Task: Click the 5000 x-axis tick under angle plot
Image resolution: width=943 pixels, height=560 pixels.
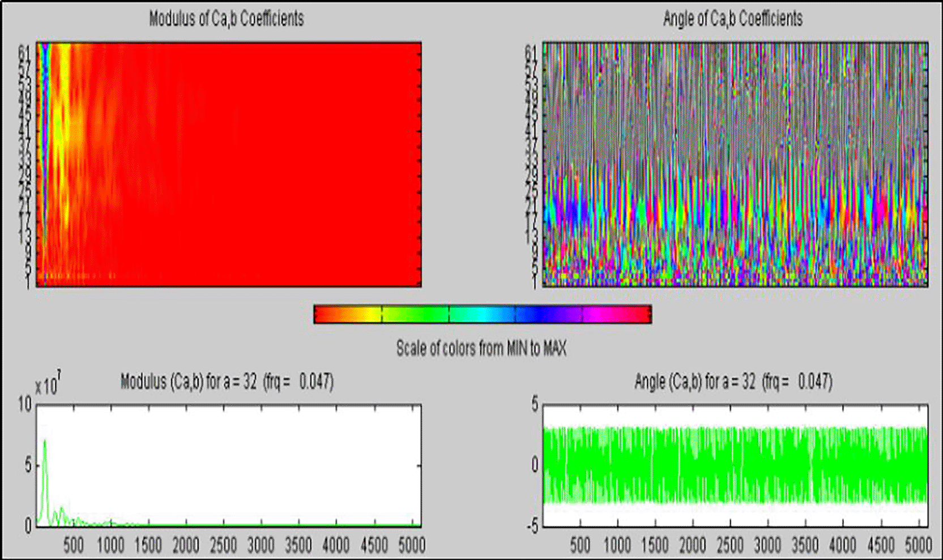Action: point(918,545)
